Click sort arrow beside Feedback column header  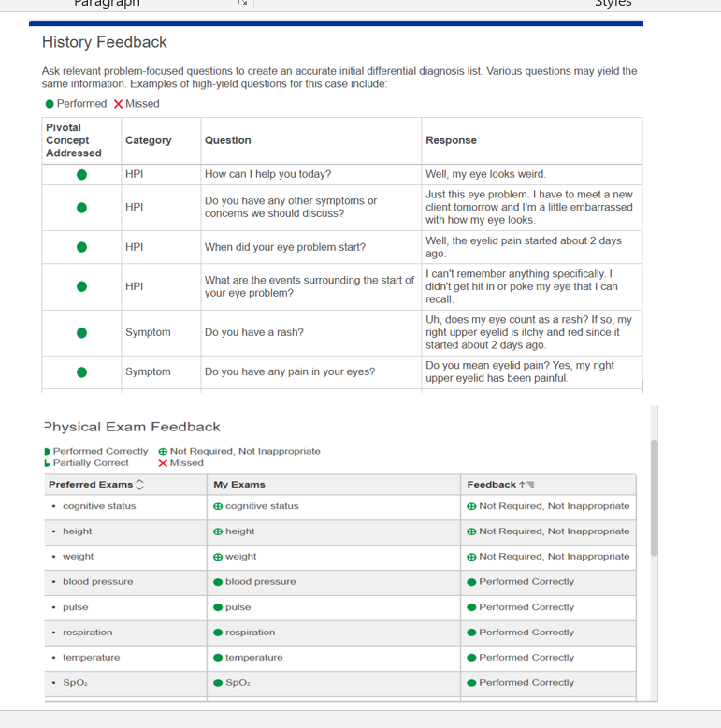point(522,485)
